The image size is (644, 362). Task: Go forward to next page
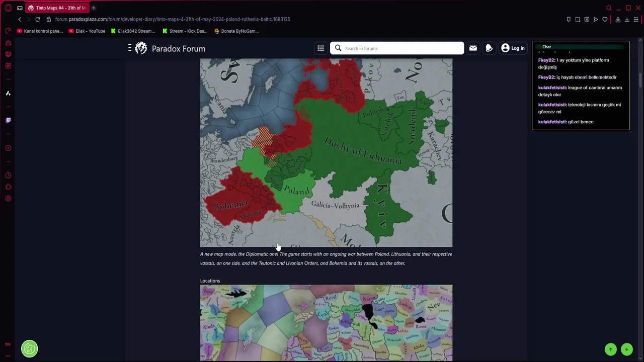(x=29, y=20)
